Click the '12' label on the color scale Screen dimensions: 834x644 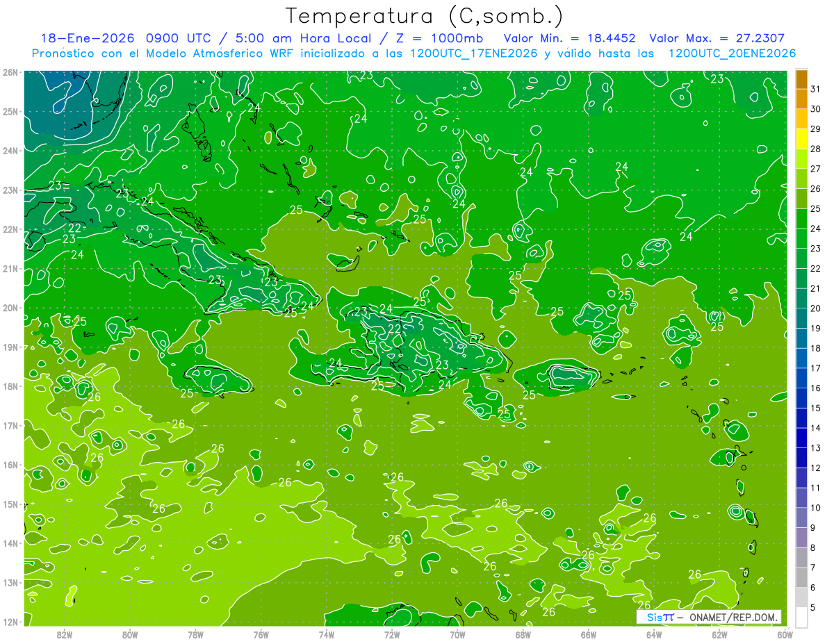pyautogui.click(x=815, y=468)
